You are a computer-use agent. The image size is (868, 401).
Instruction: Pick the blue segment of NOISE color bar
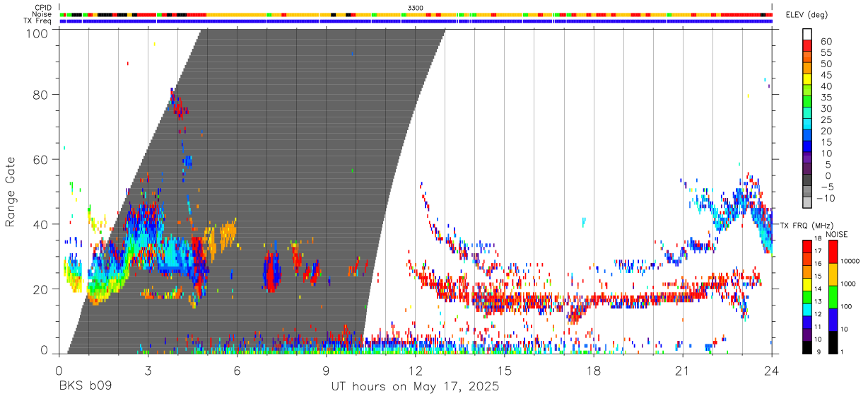point(833,320)
